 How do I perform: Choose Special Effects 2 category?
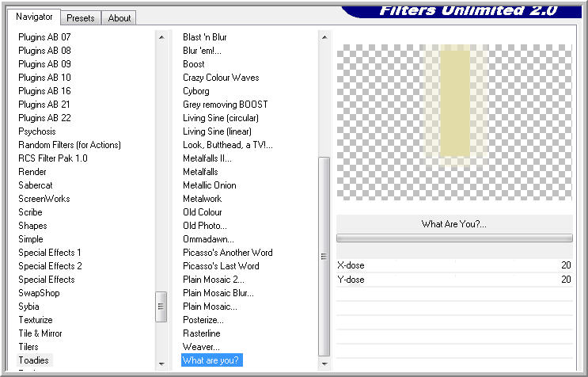click(x=50, y=266)
